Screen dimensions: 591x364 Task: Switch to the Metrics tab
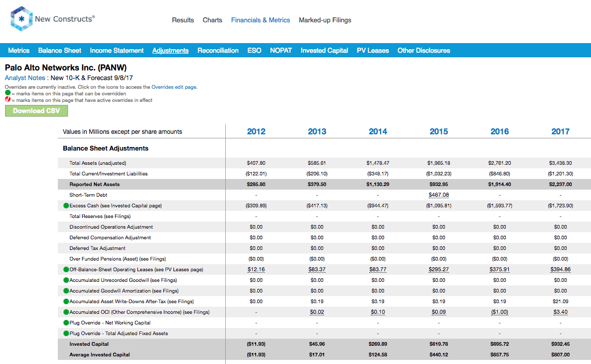click(x=19, y=51)
